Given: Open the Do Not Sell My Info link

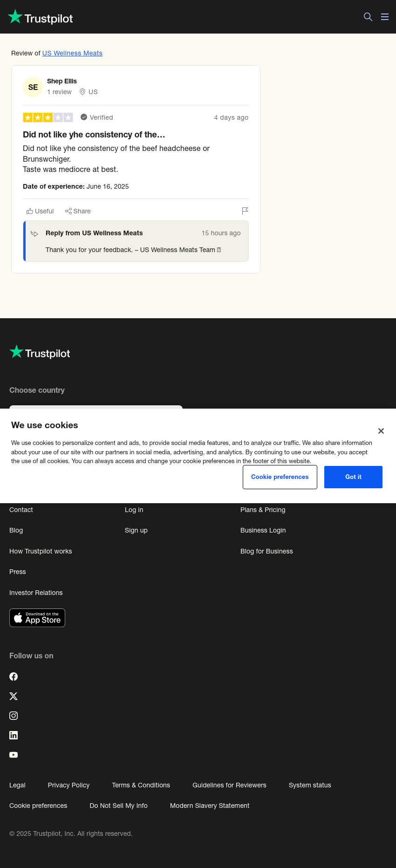Looking at the screenshot, I should pos(118,806).
